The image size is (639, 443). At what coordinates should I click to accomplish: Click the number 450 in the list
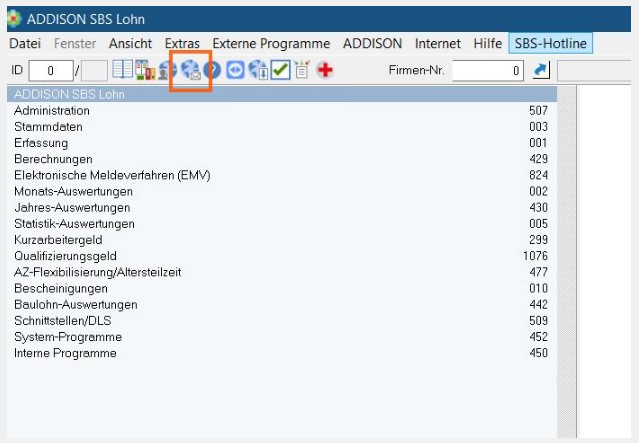click(538, 353)
